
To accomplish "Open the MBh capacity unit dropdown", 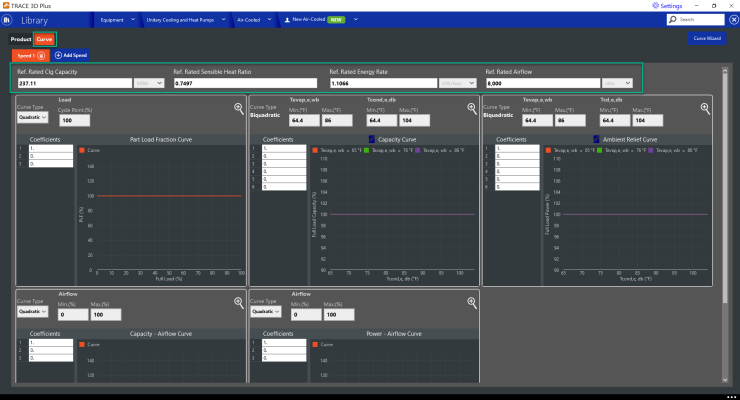I will click(x=149, y=83).
